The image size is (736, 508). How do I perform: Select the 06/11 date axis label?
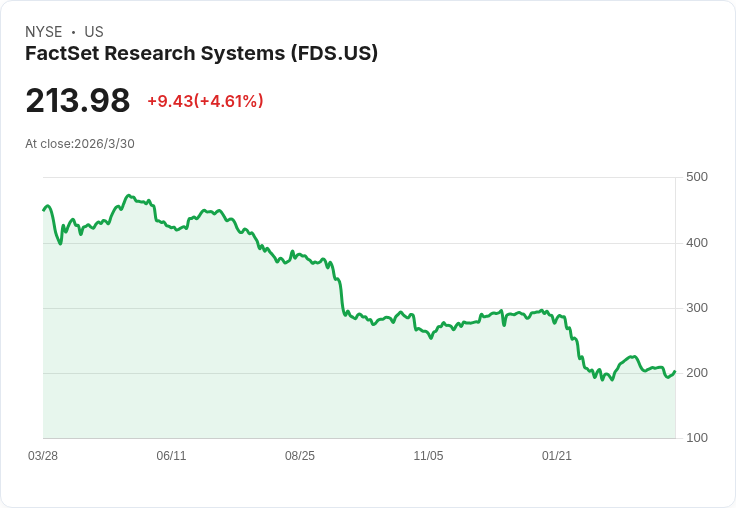tap(171, 456)
